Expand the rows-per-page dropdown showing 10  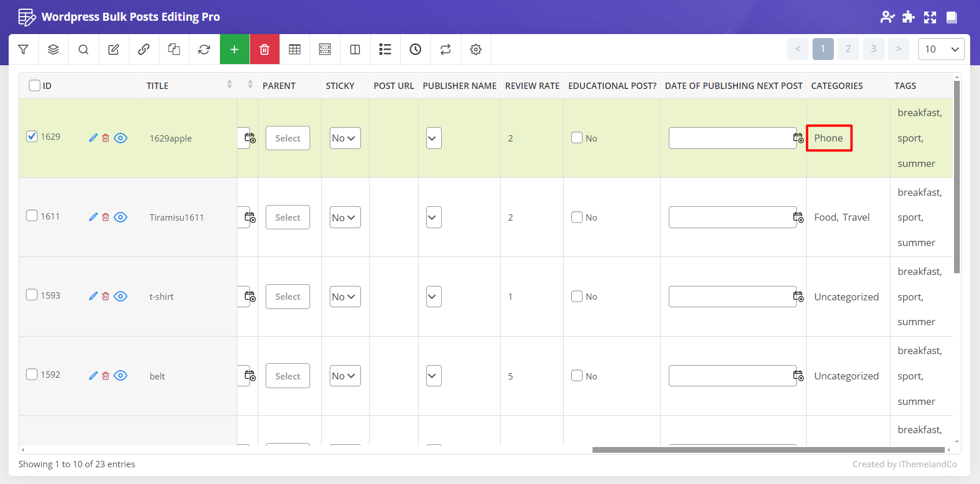pyautogui.click(x=941, y=49)
